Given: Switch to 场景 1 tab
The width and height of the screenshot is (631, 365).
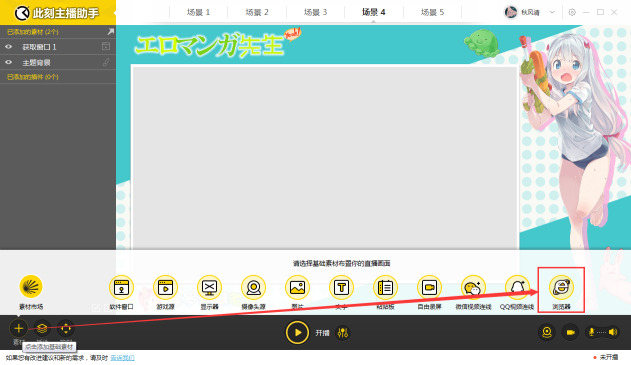Looking at the screenshot, I should (198, 12).
